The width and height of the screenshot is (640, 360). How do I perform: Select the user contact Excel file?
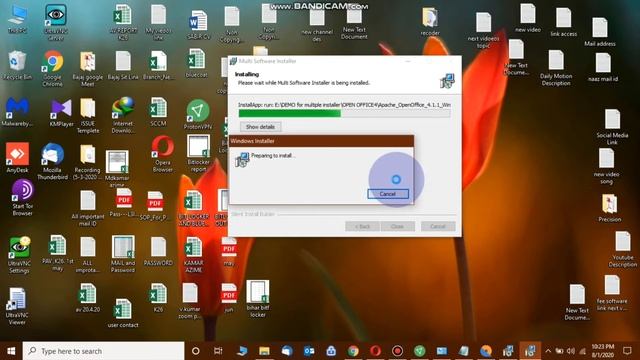(123, 313)
